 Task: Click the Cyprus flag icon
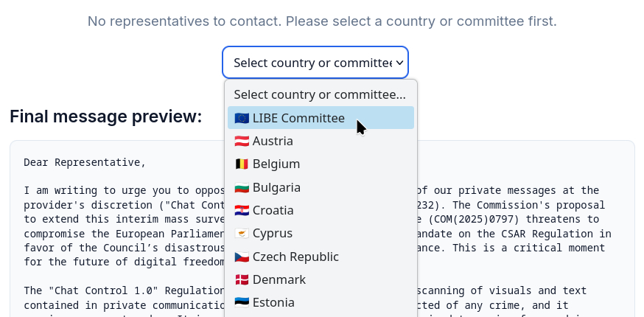tap(241, 233)
